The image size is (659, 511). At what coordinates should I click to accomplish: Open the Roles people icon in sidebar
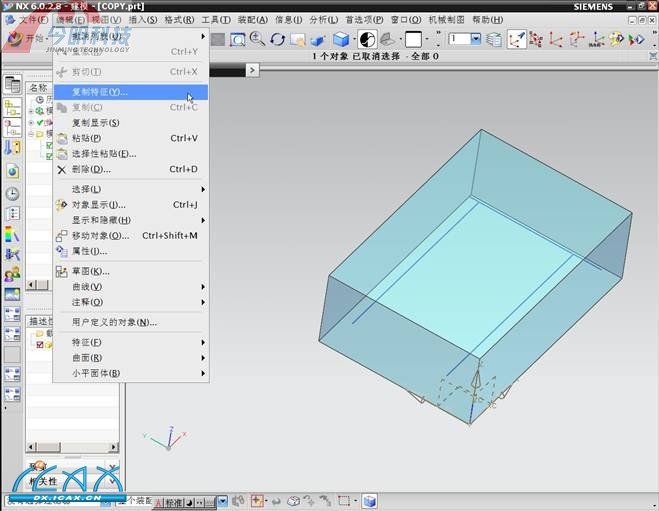coord(12,273)
